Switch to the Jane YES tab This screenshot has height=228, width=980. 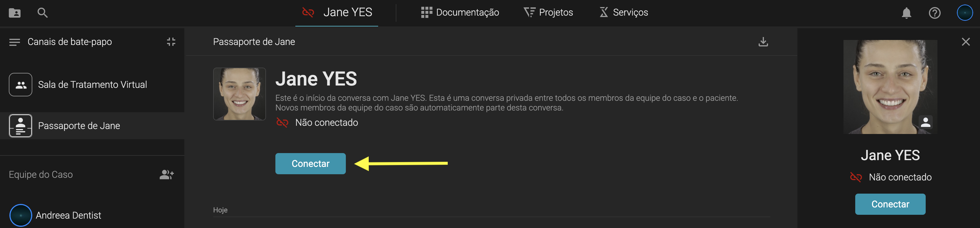(337, 13)
